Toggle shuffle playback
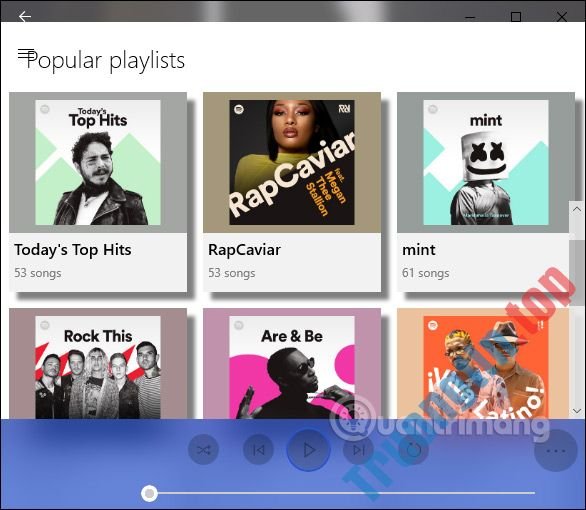 pyautogui.click(x=203, y=450)
